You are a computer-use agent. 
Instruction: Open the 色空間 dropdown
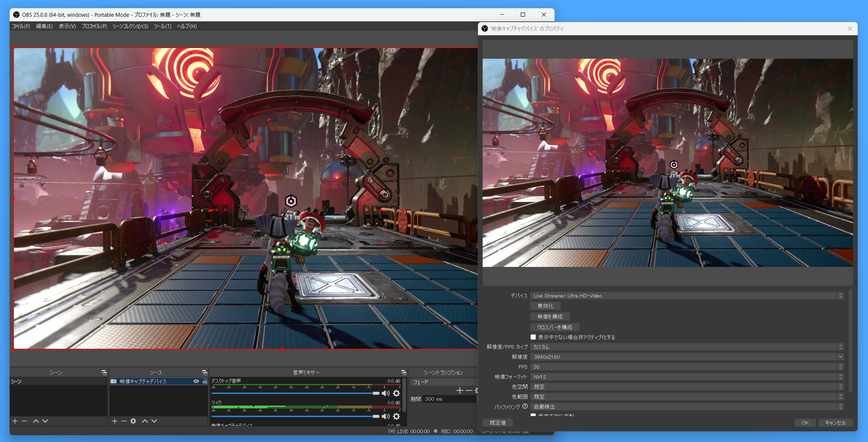pyautogui.click(x=687, y=387)
